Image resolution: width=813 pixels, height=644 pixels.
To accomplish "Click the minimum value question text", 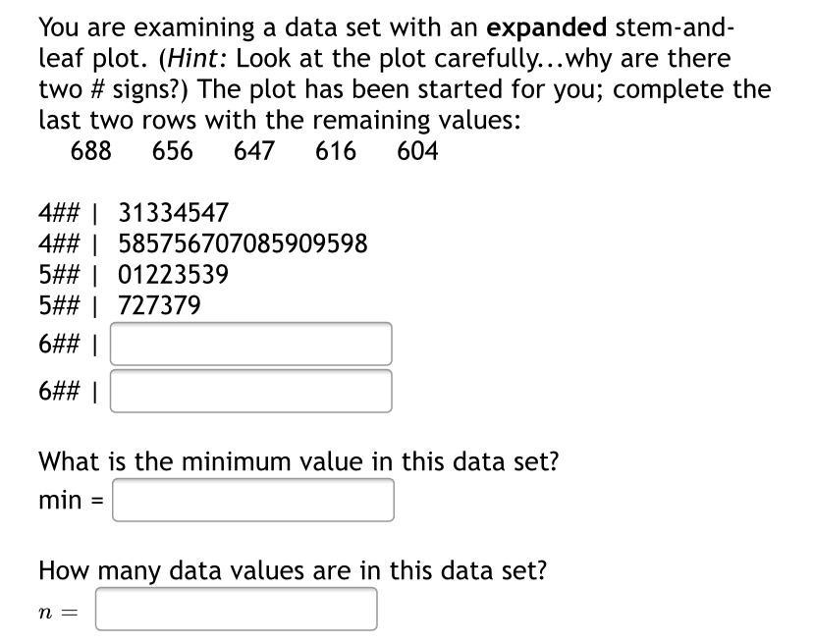I will (x=298, y=461).
